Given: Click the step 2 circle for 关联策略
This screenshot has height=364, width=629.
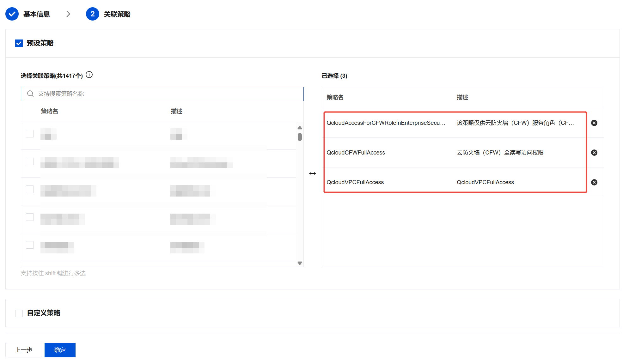Looking at the screenshot, I should click(93, 14).
